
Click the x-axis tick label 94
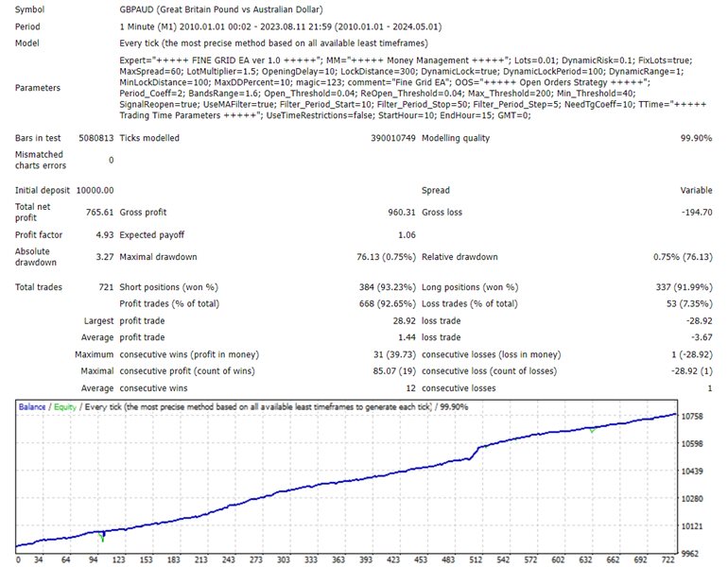pyautogui.click(x=93, y=559)
